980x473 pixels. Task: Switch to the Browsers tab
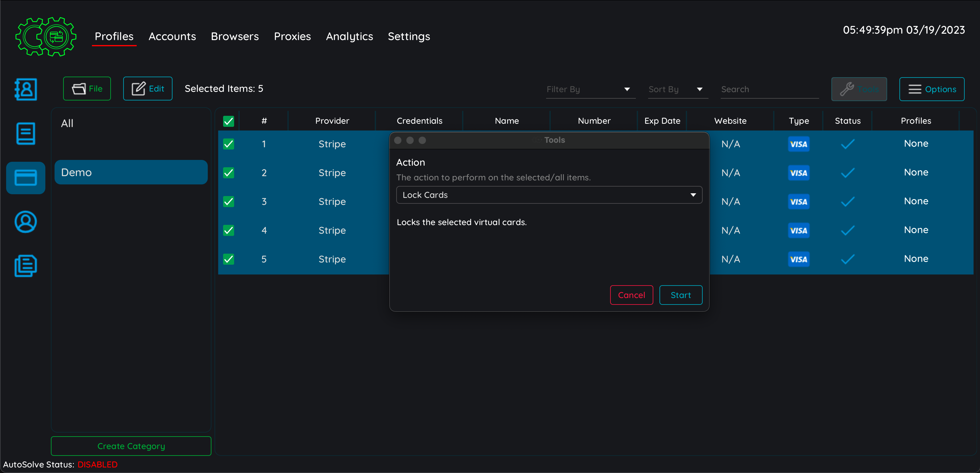click(235, 36)
